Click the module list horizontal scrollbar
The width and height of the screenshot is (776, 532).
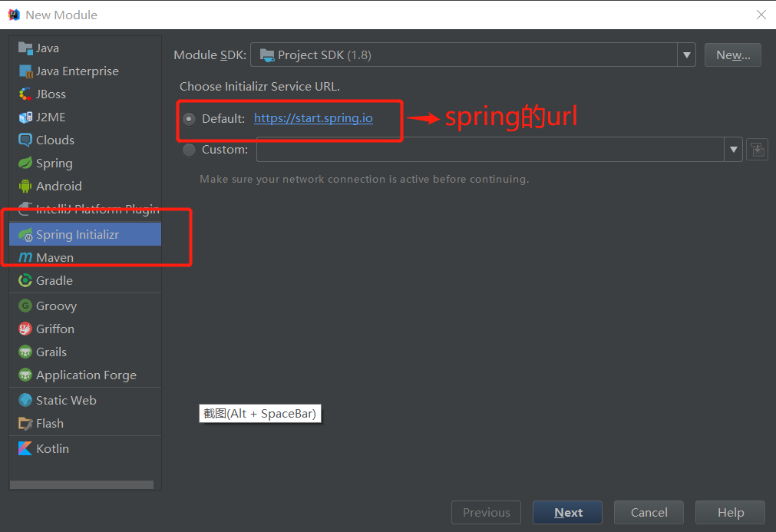tap(81, 485)
